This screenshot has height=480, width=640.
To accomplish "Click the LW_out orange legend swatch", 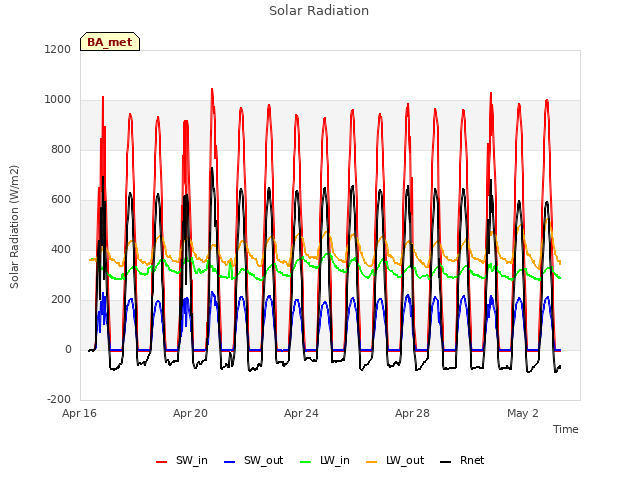I will click(x=372, y=462).
